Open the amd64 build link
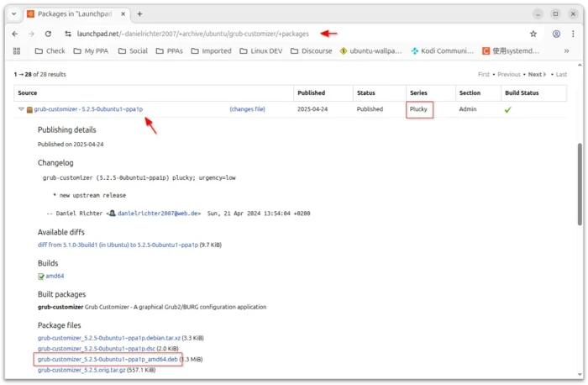Image resolution: width=588 pixels, height=385 pixels. 55,277
